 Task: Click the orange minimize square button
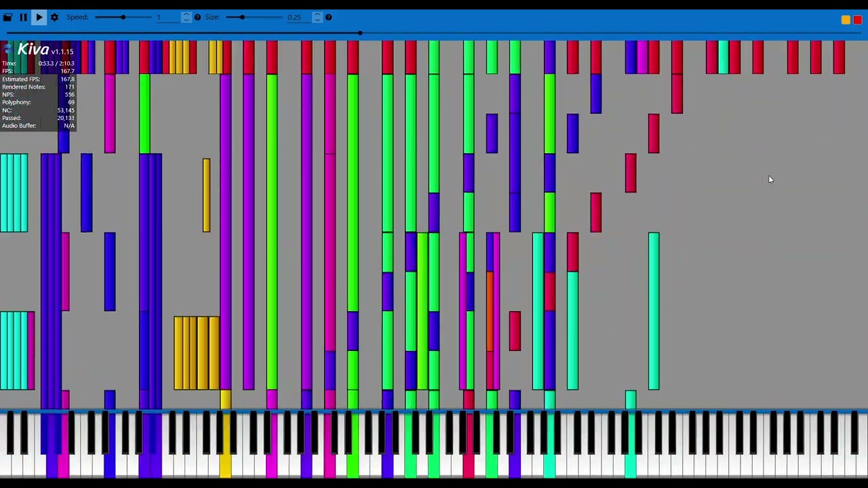click(x=846, y=20)
